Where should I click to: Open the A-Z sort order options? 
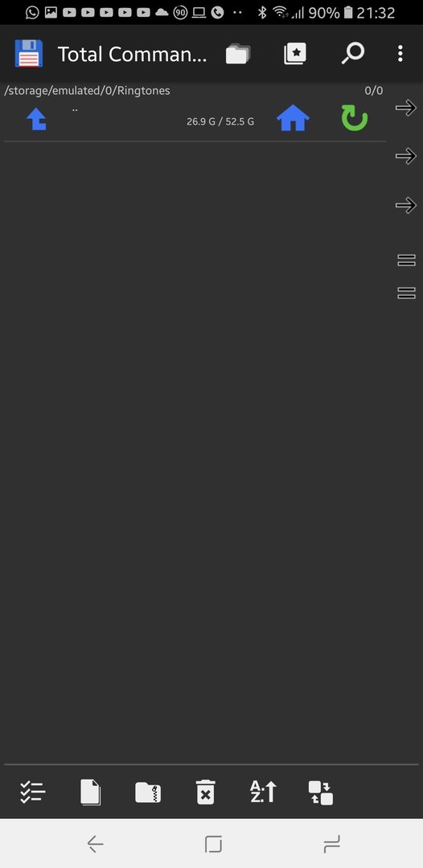click(x=263, y=792)
